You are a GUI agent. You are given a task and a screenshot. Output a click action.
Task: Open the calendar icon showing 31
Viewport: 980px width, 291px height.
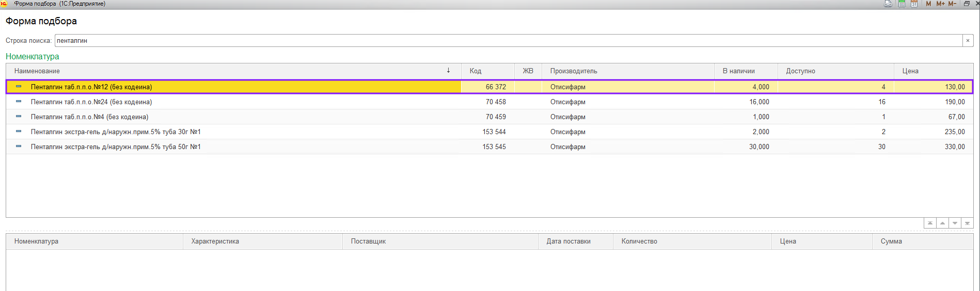click(x=914, y=4)
